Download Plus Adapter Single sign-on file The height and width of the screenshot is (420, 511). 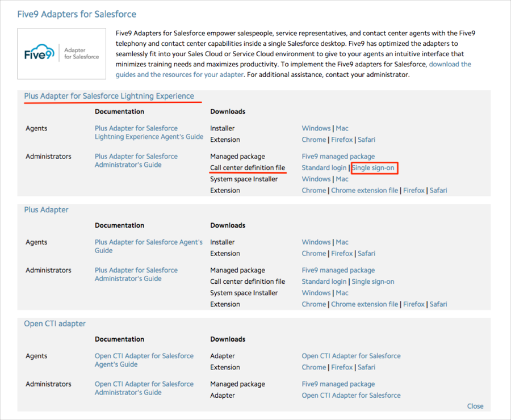pos(372,282)
